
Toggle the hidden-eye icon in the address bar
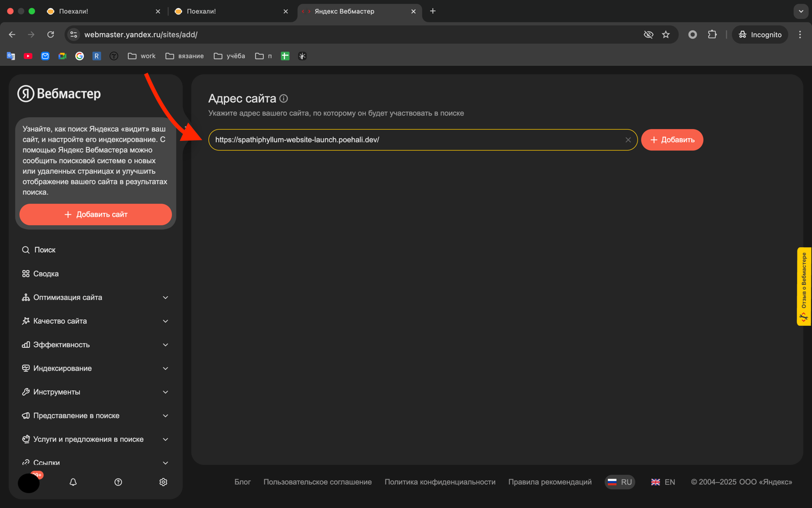pos(648,34)
